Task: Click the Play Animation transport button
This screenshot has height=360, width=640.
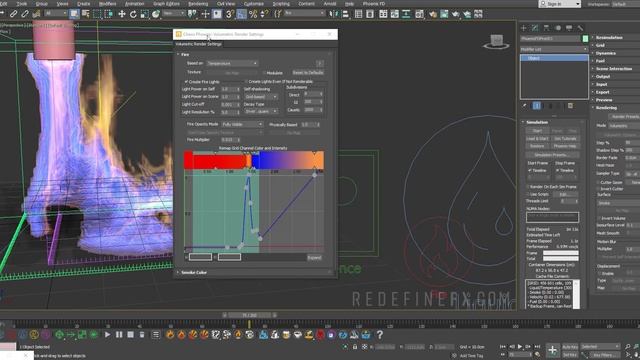Action: click(x=520, y=347)
